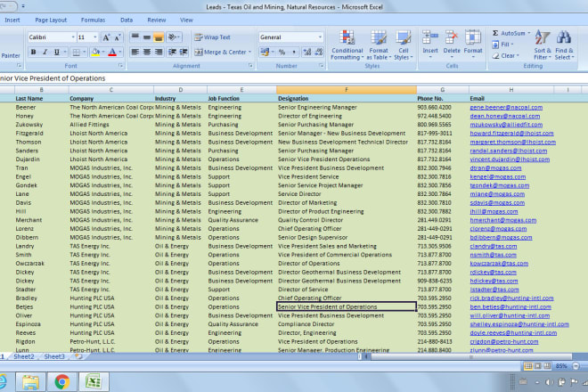Increase the cell indent
Viewport: 588px width, 392px height.
pyautogui.click(x=184, y=53)
